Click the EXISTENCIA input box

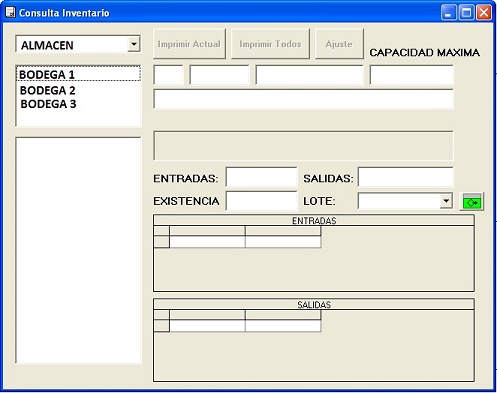pos(261,200)
